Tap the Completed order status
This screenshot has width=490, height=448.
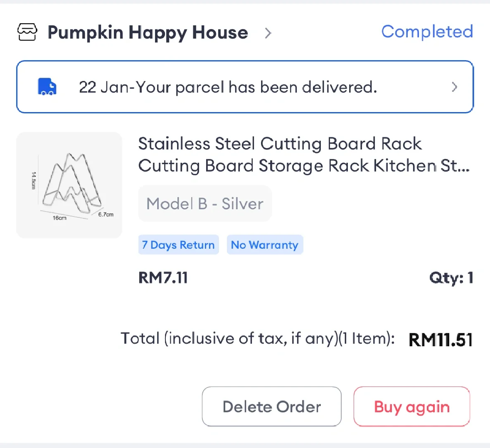click(427, 32)
